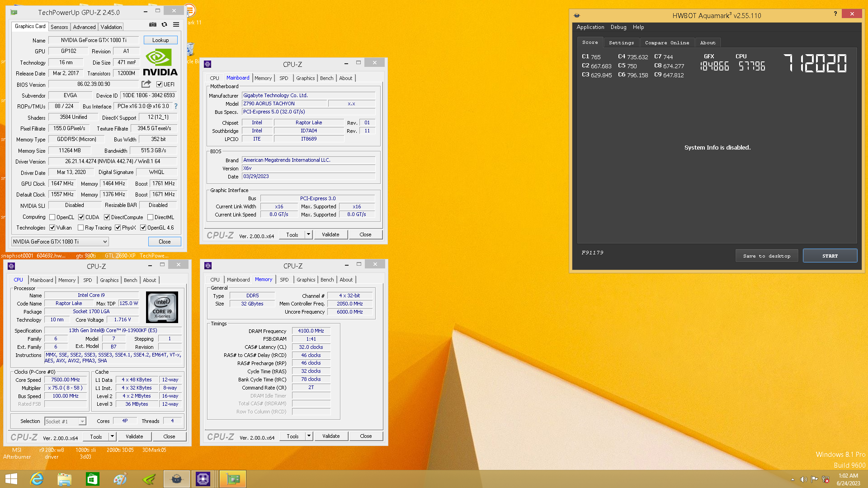Click the Close button in GPU-Z
This screenshot has height=488, width=868.
point(165,242)
